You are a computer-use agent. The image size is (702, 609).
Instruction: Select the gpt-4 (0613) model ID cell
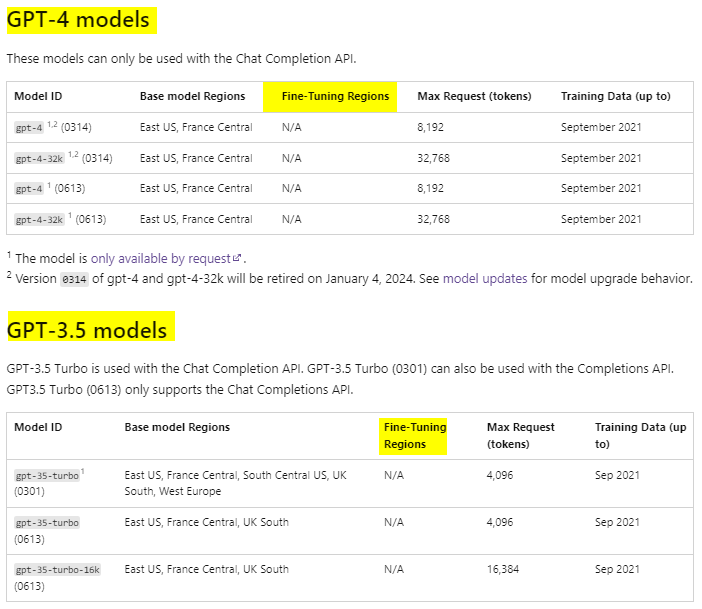(50, 189)
